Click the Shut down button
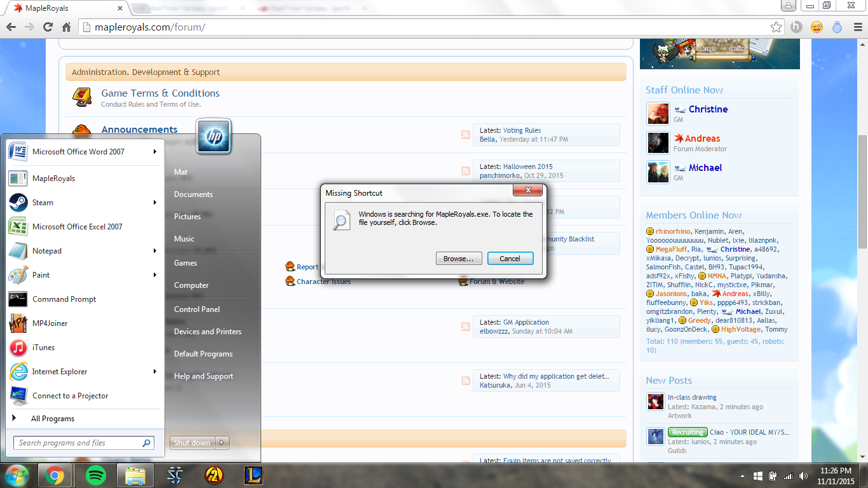868x488 pixels. pos(193,443)
